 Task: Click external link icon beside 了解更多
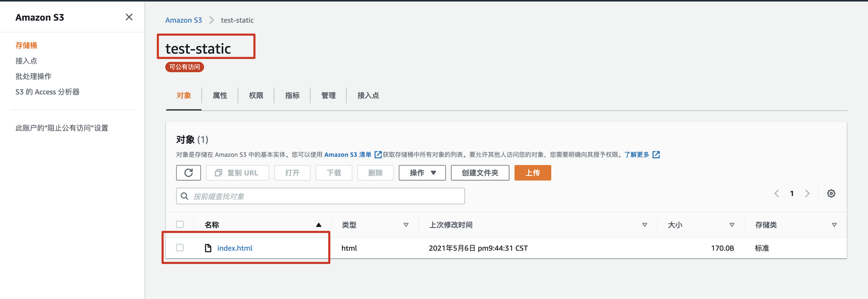coord(656,155)
